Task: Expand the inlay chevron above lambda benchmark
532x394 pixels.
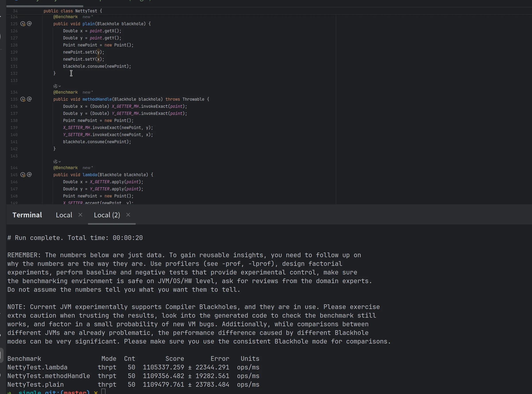Action: click(60, 162)
